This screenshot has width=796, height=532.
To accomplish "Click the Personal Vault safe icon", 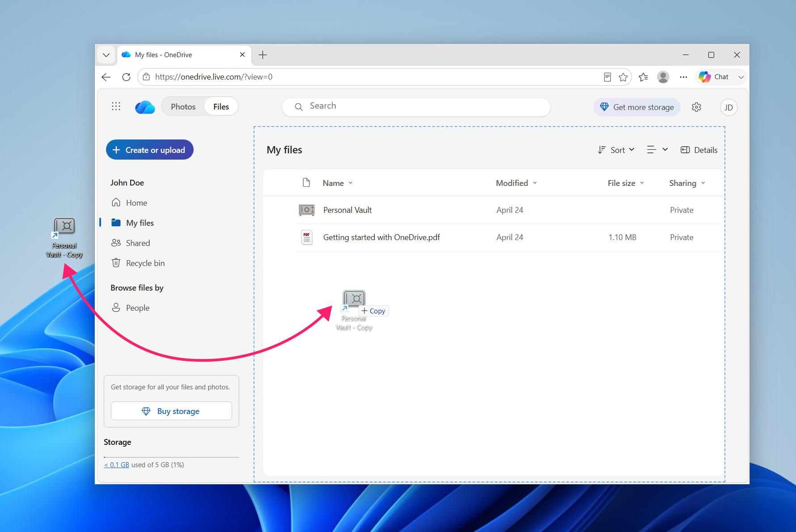I will tap(307, 210).
